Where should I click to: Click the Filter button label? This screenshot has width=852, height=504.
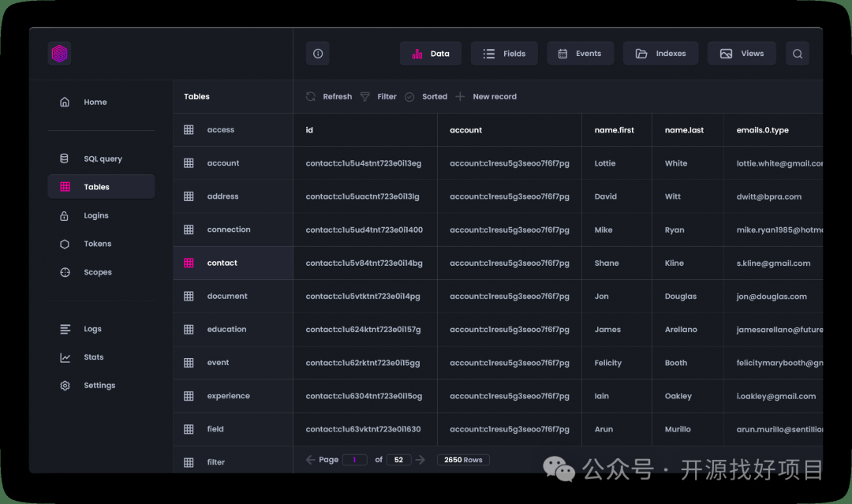point(387,96)
